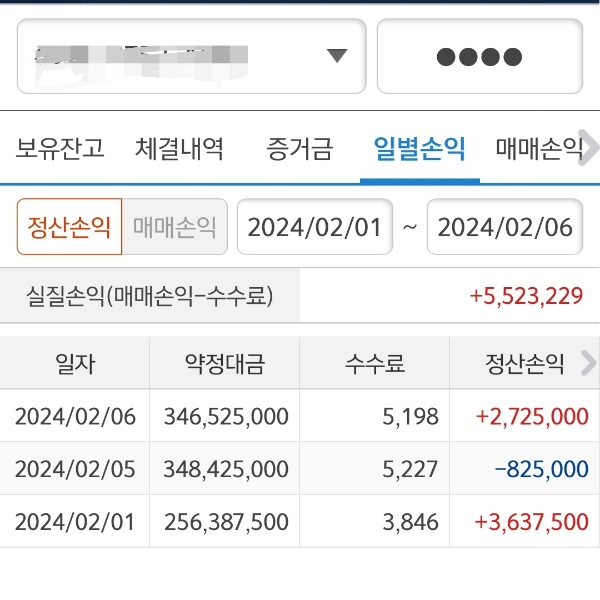Open the account selector dropdown arrow
This screenshot has height=600, width=600.
coord(337,56)
